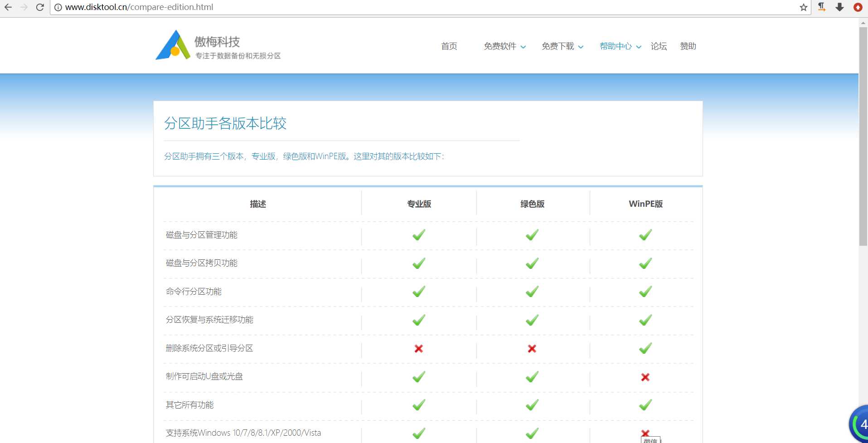868x443 pixels.
Task: Click the 绿色版 column header
Action: coord(532,204)
